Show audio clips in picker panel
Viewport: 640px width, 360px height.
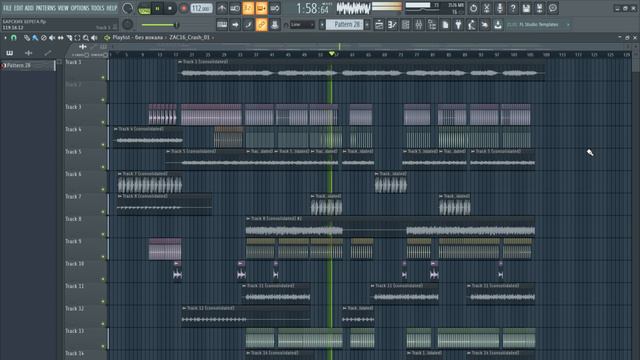tap(29, 53)
